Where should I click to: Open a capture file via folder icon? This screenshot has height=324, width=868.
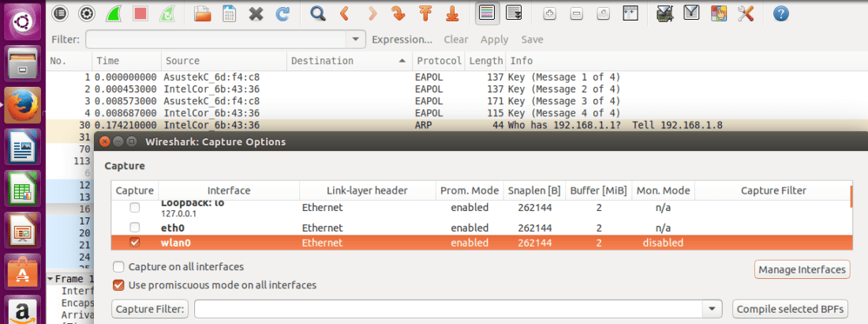coord(203,13)
